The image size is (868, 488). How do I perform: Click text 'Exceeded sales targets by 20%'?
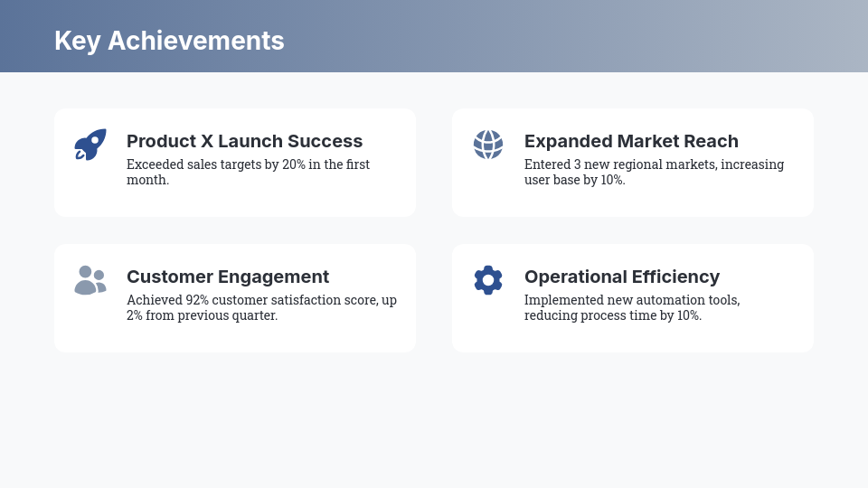216,164
